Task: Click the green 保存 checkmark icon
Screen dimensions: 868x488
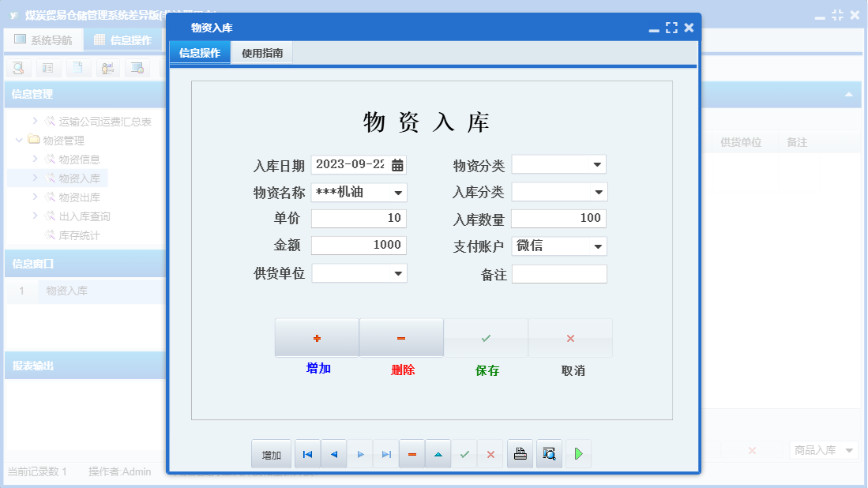Action: (x=486, y=336)
